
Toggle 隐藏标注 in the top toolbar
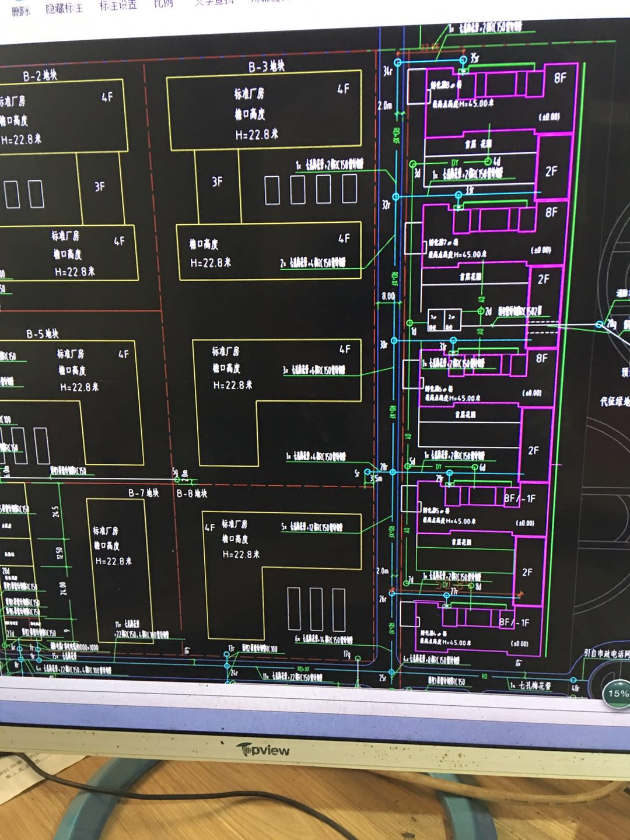(x=64, y=8)
